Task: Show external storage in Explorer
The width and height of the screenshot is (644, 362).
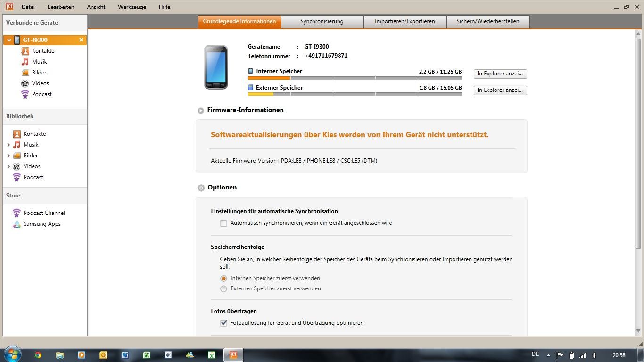Action: [x=500, y=90]
